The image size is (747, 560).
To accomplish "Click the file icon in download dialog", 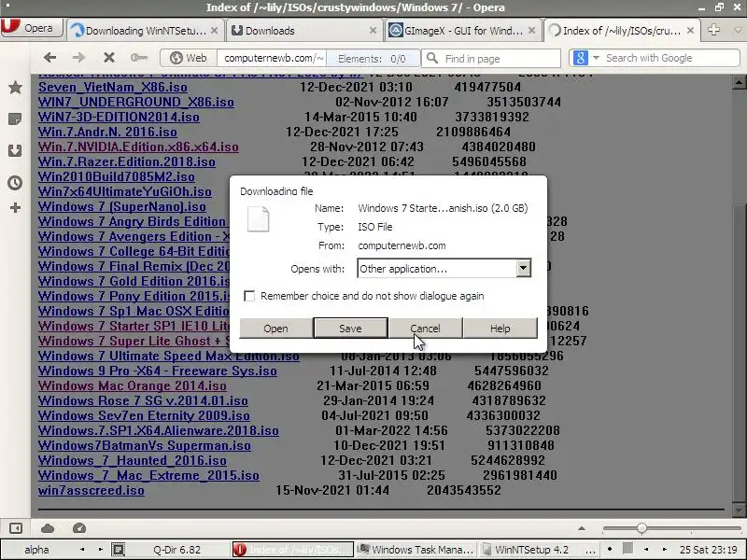I will point(259,219).
